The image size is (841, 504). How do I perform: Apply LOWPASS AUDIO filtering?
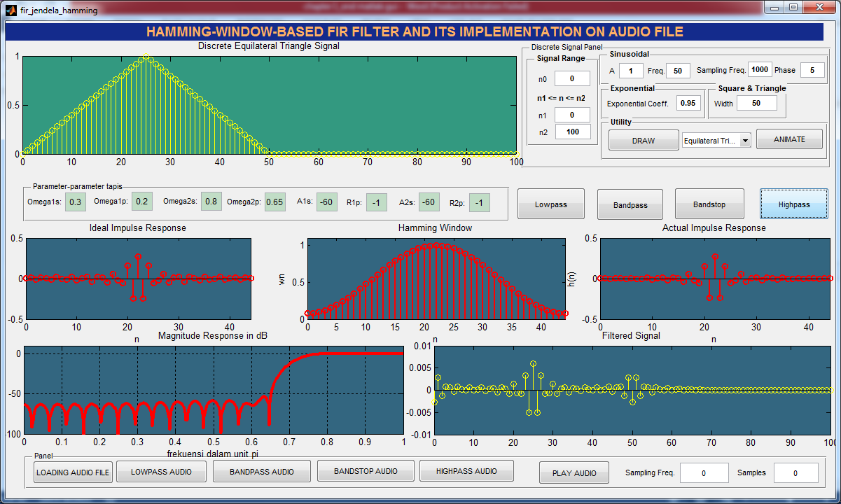tap(160, 471)
